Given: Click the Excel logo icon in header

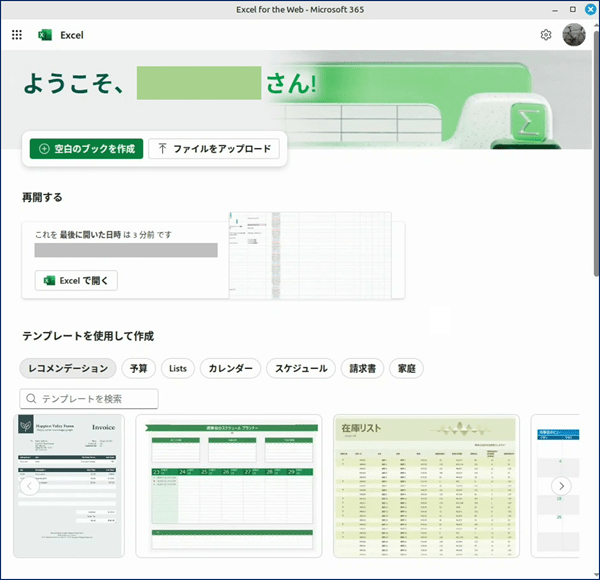Looking at the screenshot, I should pyautogui.click(x=45, y=35).
